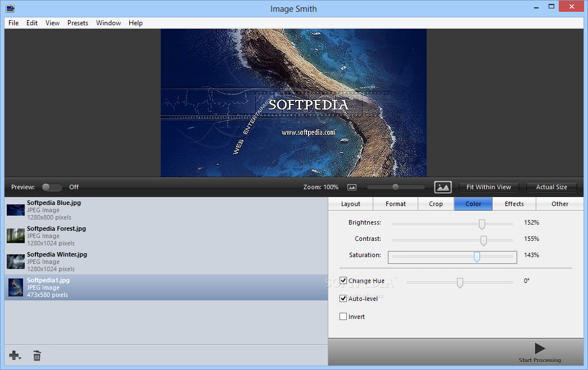
Task: Open the View menu
Action: click(52, 23)
